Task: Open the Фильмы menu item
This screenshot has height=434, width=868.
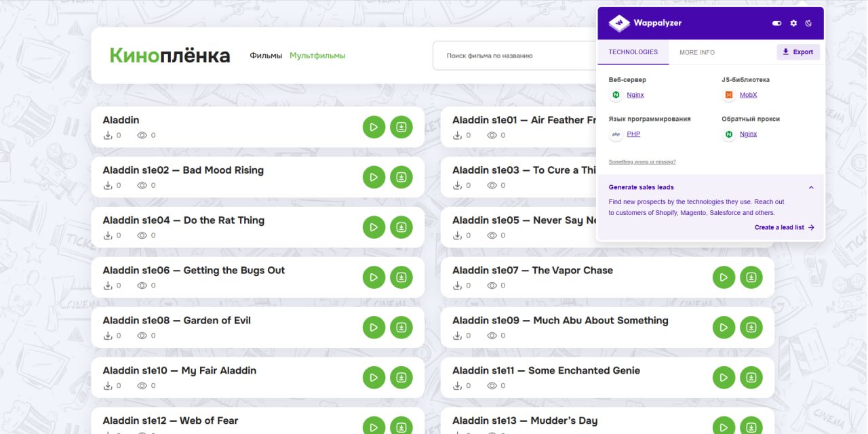Action: point(266,56)
